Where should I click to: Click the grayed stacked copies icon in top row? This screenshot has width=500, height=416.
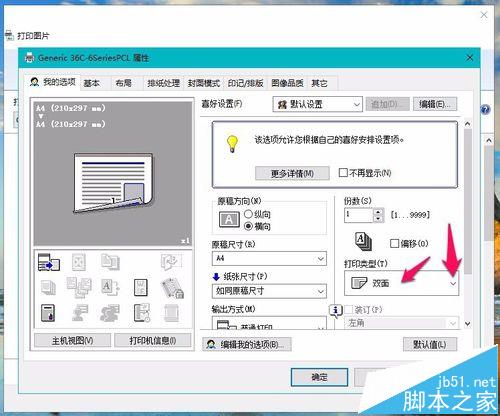coord(110,262)
